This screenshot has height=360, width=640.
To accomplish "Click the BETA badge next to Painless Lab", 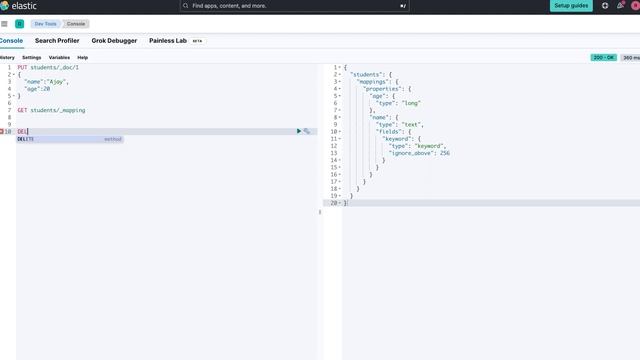I will 197,41.
